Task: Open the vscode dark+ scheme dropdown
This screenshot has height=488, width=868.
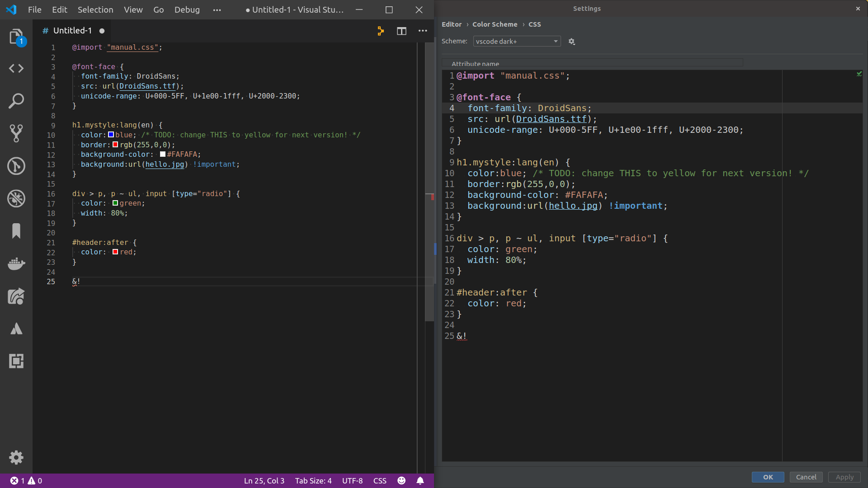Action: pos(517,42)
